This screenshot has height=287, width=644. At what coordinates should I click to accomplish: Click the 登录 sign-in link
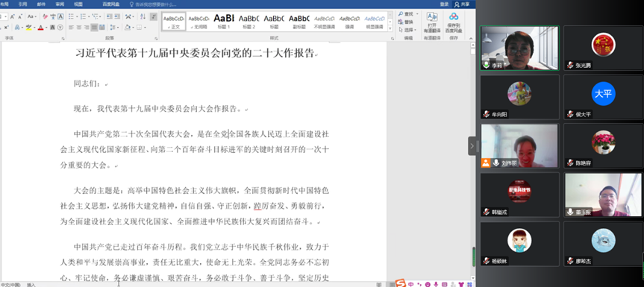(444, 4)
